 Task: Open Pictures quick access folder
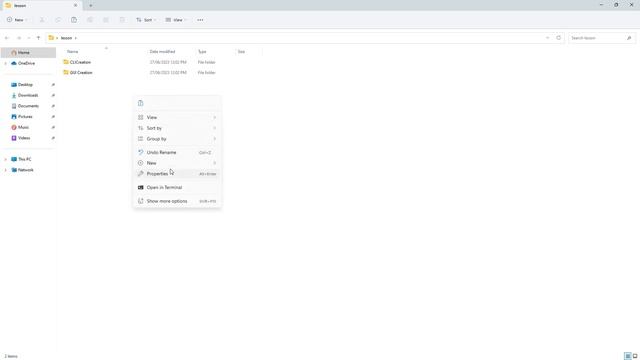coord(25,117)
